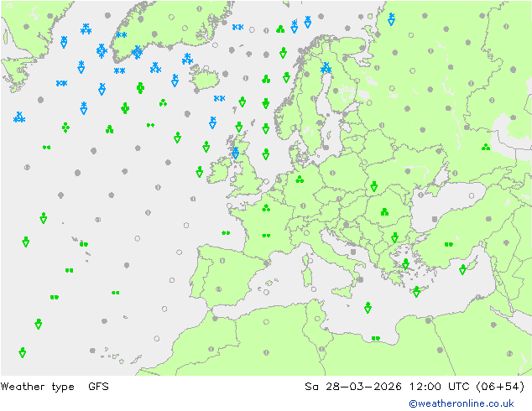Click the green drizzle symbol at the Azores

point(83,244)
